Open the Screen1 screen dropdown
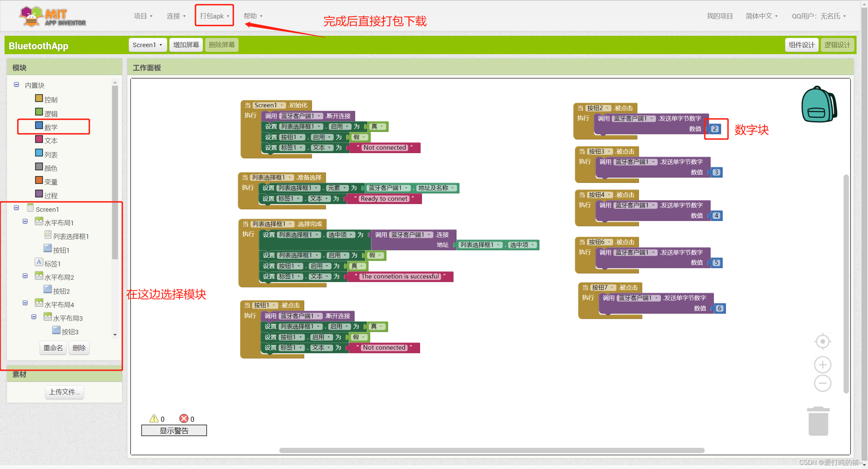 [x=147, y=45]
